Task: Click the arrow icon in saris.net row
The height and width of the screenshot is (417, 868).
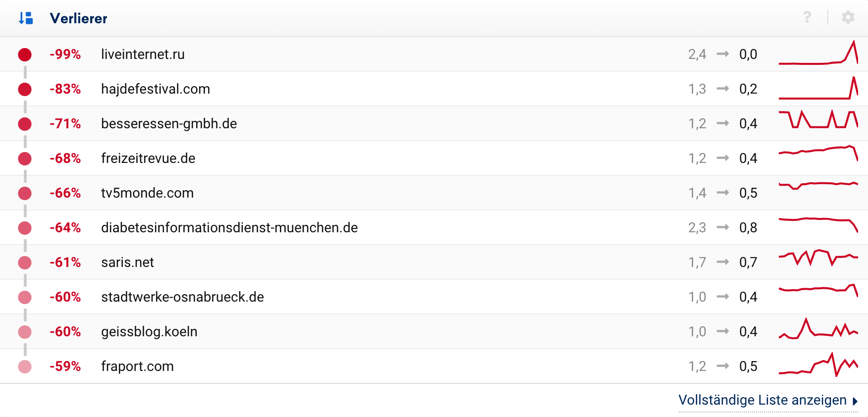Action: pyautogui.click(x=723, y=262)
